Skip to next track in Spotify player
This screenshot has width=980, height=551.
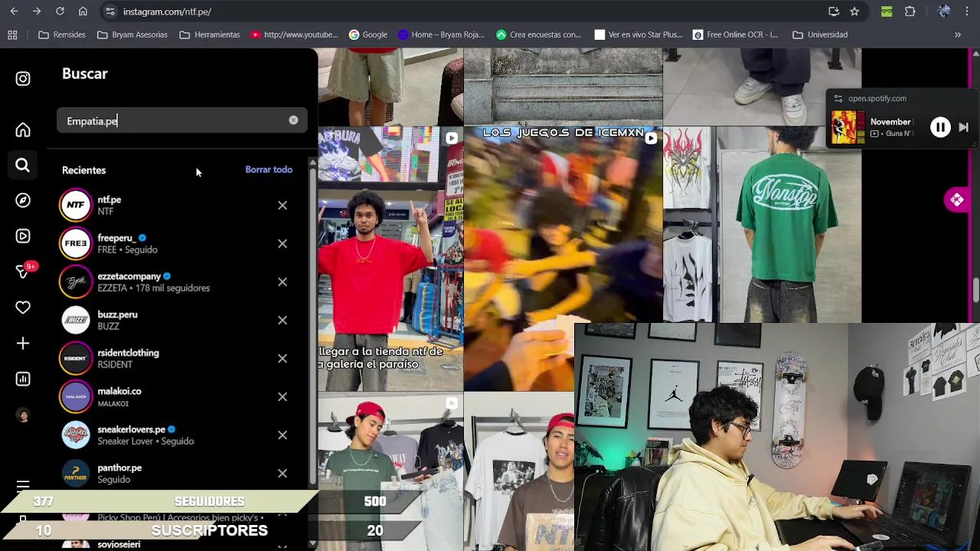coord(964,127)
